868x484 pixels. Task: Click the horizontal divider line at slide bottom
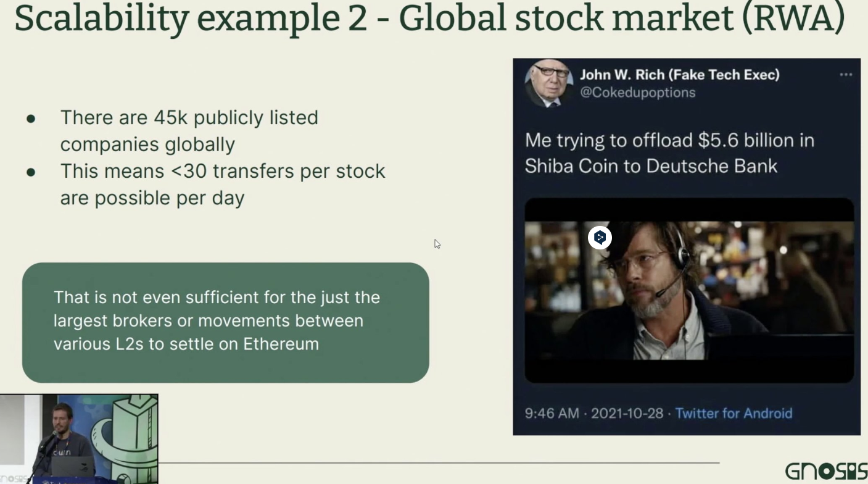click(x=438, y=462)
